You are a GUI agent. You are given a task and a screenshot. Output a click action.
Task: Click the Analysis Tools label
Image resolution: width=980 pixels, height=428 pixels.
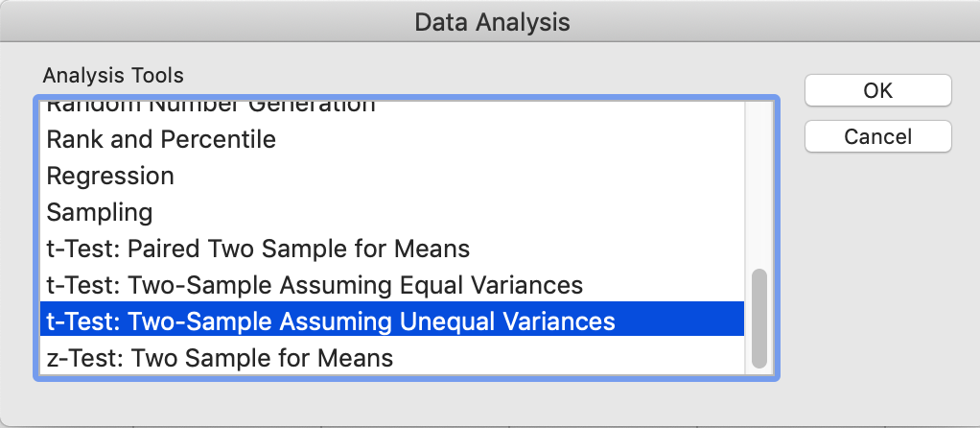point(113,75)
